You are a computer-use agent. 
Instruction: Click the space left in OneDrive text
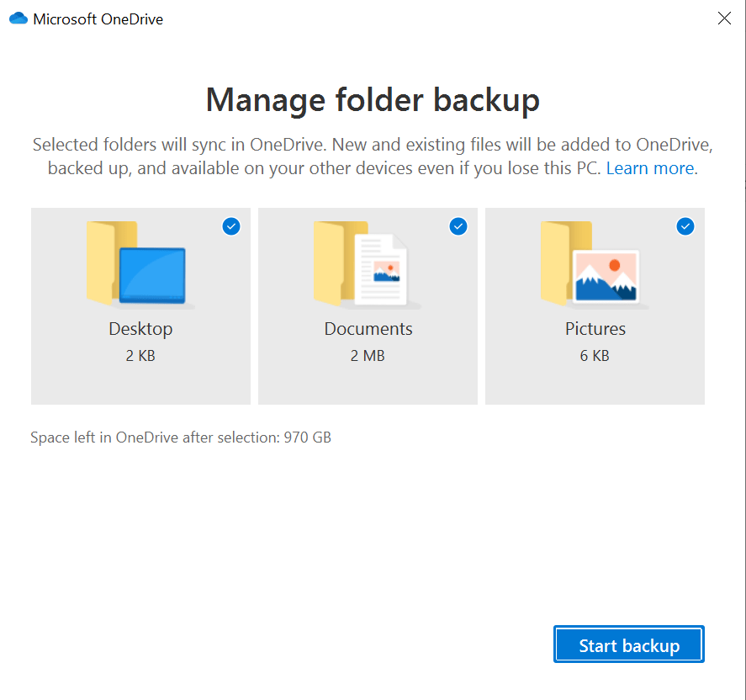(181, 437)
